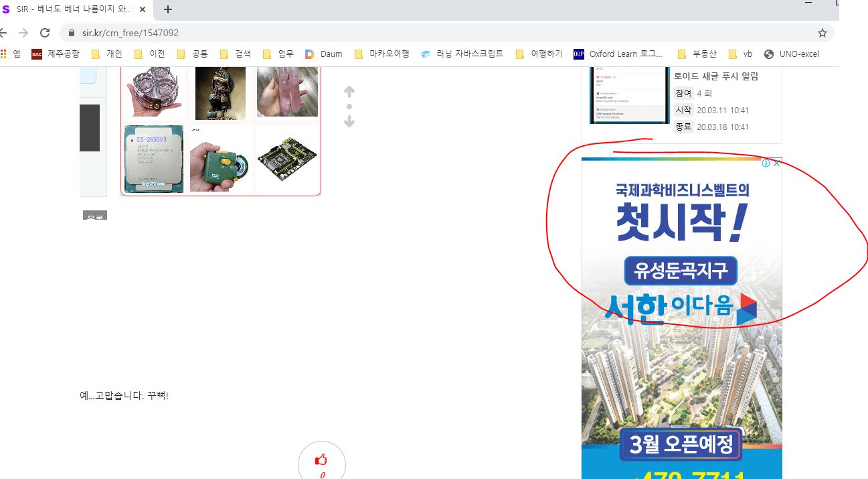Click the thumbs-up like icon

pyautogui.click(x=321, y=460)
